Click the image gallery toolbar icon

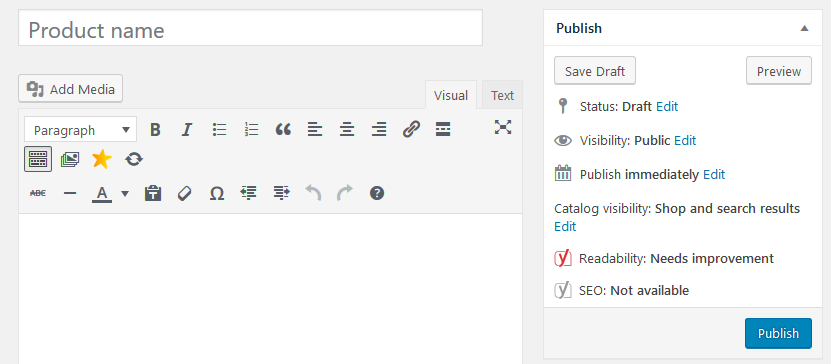pyautogui.click(x=70, y=159)
